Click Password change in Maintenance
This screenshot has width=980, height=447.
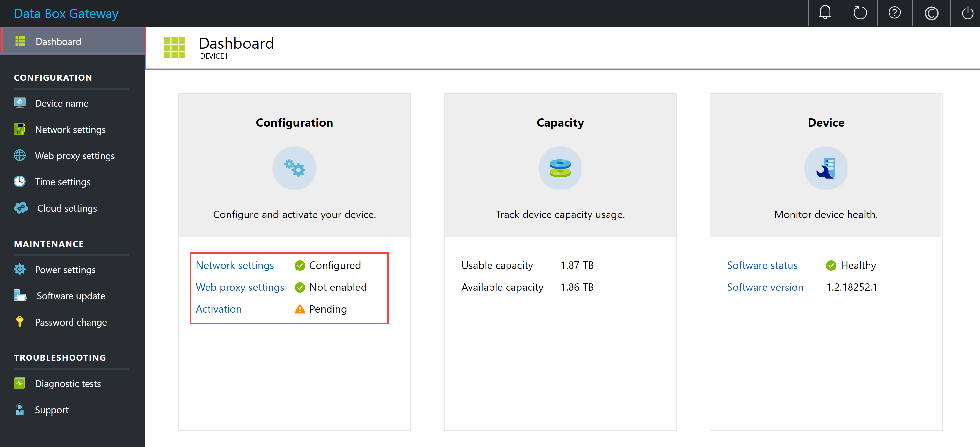(x=71, y=322)
